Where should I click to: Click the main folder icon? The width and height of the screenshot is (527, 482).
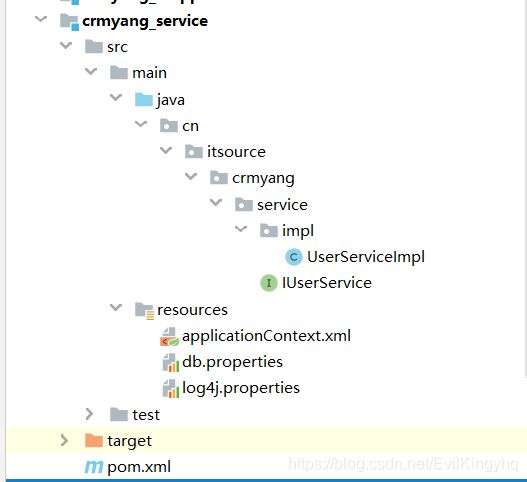click(119, 72)
